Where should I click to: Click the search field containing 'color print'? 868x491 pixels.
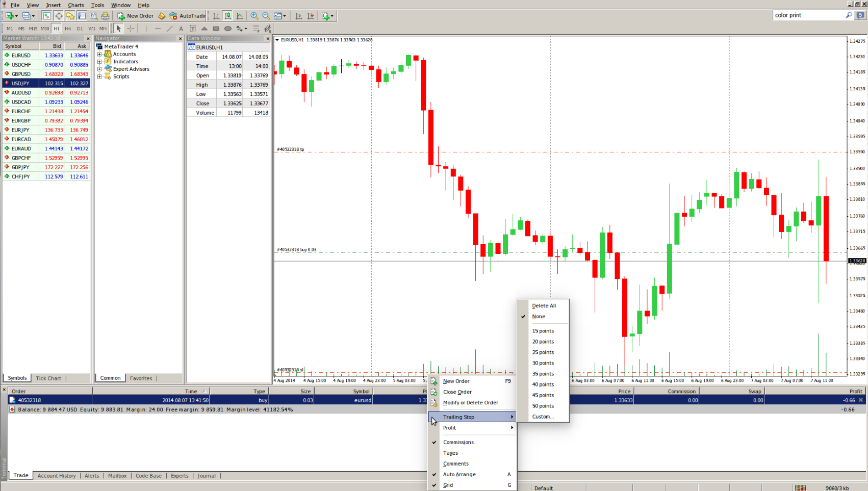tap(808, 15)
